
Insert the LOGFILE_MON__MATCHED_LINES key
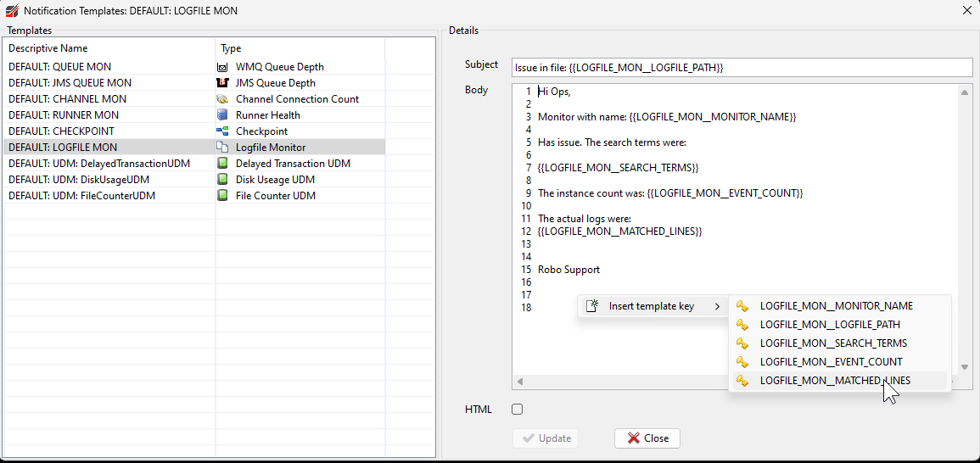835,381
